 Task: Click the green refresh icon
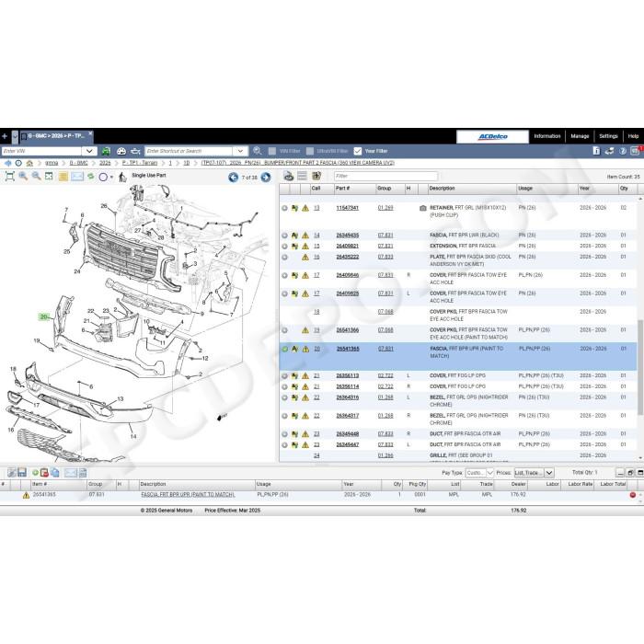[x=91, y=177]
